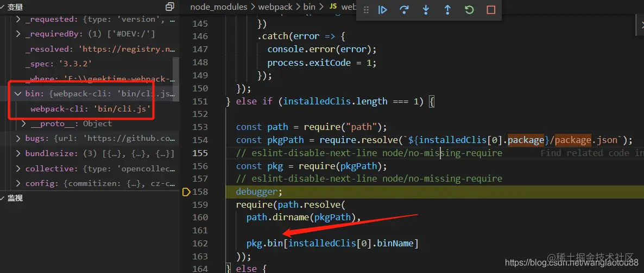Click 'const pkg = require(pkgPath);' line

pos(312,166)
